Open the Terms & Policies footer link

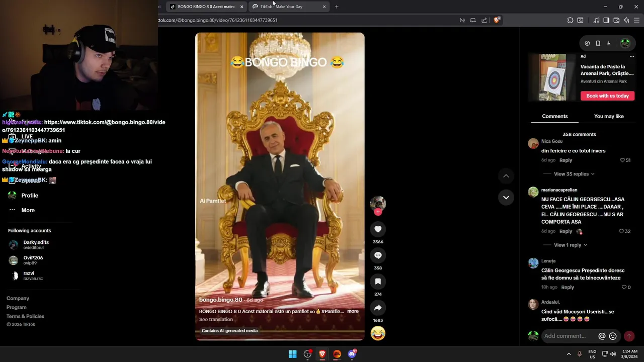[25, 316]
